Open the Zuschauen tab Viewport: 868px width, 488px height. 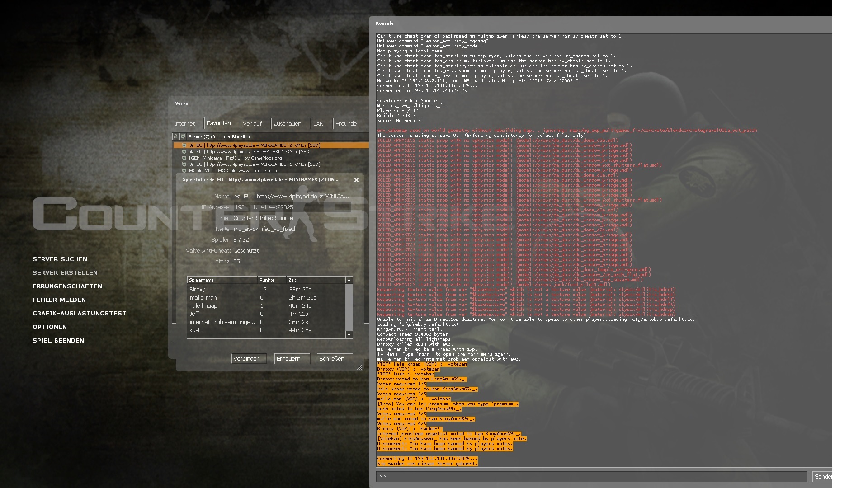(x=291, y=123)
